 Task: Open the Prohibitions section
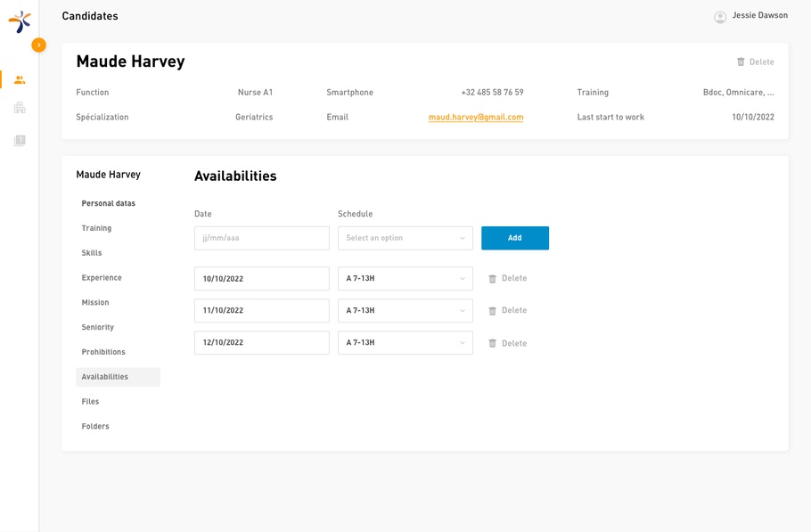tap(103, 352)
